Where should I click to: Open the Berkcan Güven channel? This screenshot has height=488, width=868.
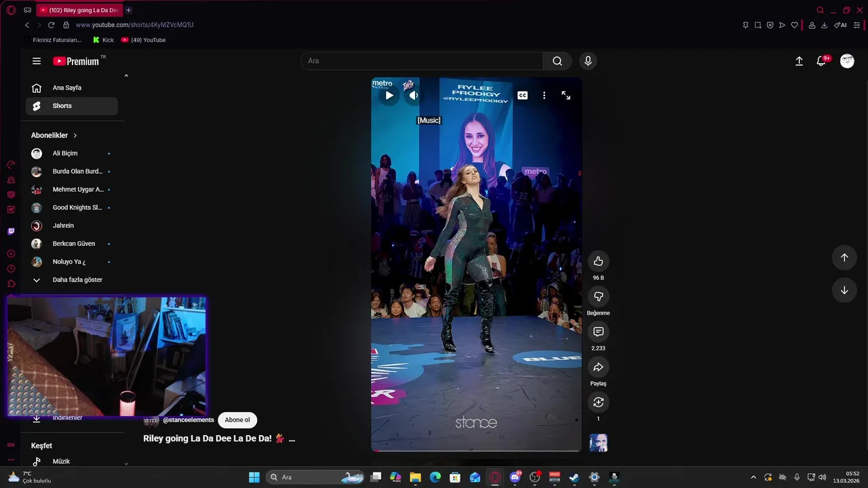click(72, 243)
